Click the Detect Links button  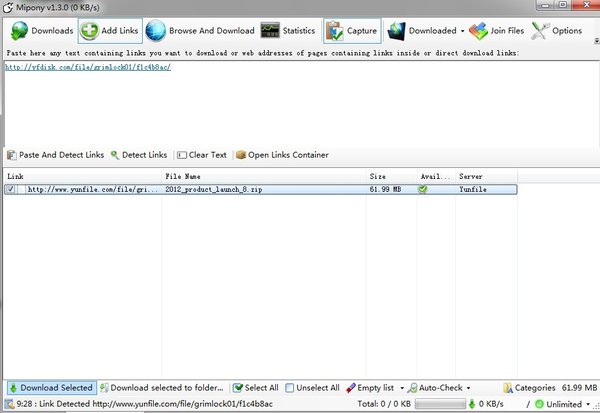139,155
